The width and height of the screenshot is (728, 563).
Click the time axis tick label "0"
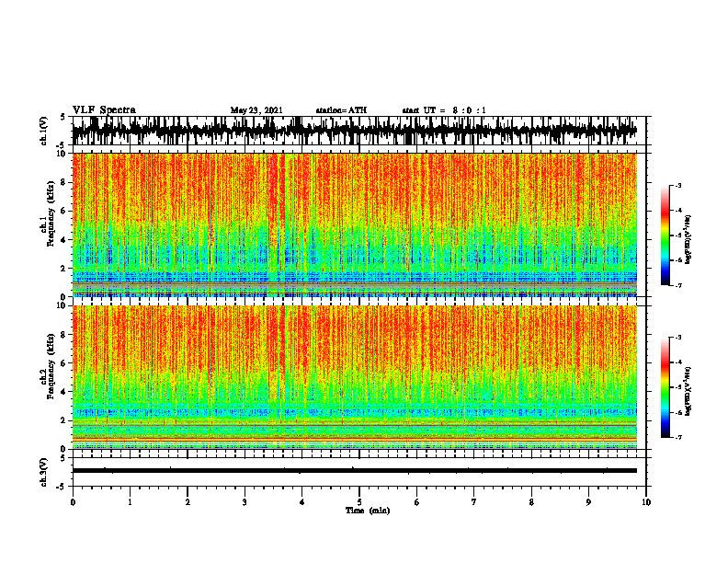coord(73,502)
